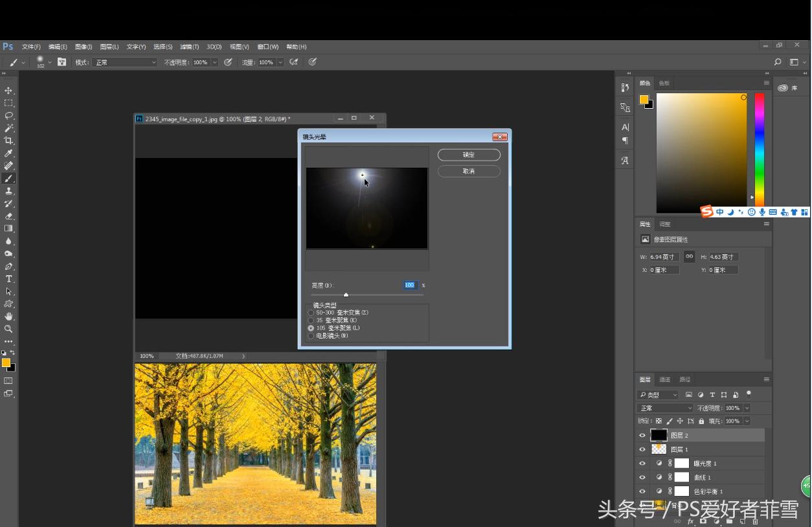The height and width of the screenshot is (527, 812).
Task: Expand the layer blend mode 正常 dropdown
Action: click(x=665, y=409)
